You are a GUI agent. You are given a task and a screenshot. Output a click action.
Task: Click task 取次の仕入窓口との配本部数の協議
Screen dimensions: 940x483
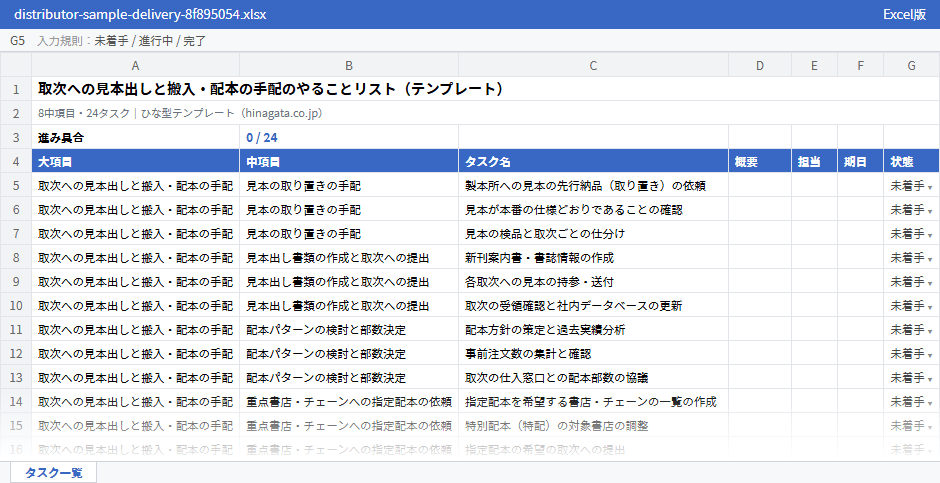[x=593, y=378]
